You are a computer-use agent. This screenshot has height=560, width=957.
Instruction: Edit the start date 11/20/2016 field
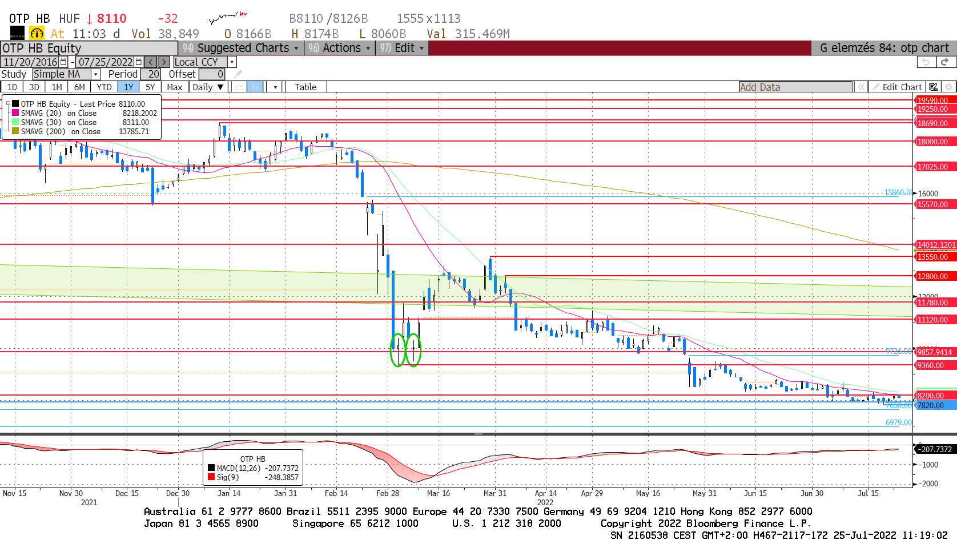point(30,62)
